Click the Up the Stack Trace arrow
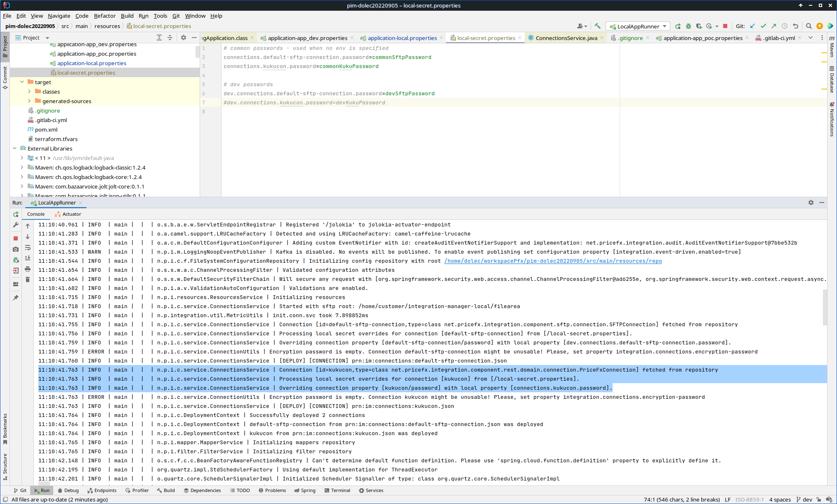This screenshot has width=837, height=504. coord(28,226)
